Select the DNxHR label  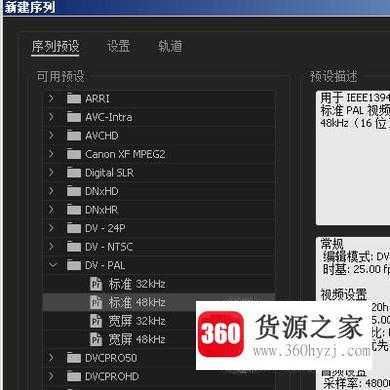pos(102,210)
